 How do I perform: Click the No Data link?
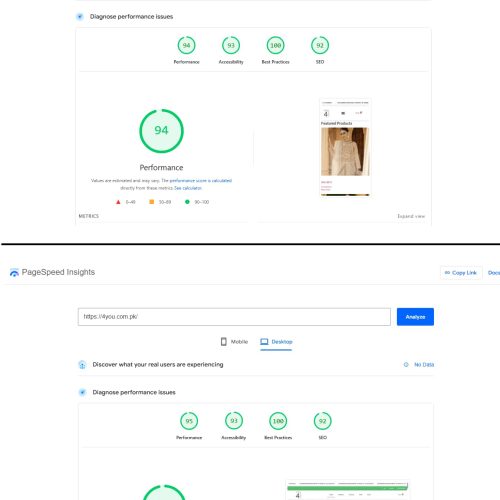[x=424, y=365]
